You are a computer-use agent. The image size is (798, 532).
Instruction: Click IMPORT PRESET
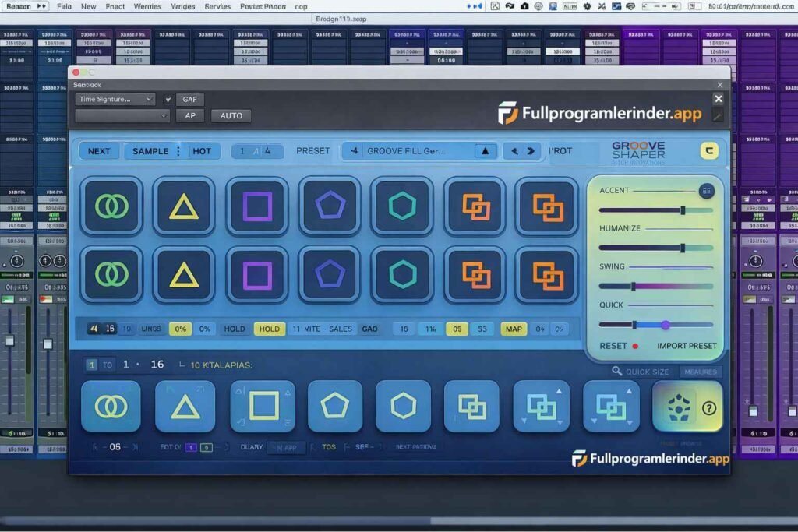click(x=687, y=346)
